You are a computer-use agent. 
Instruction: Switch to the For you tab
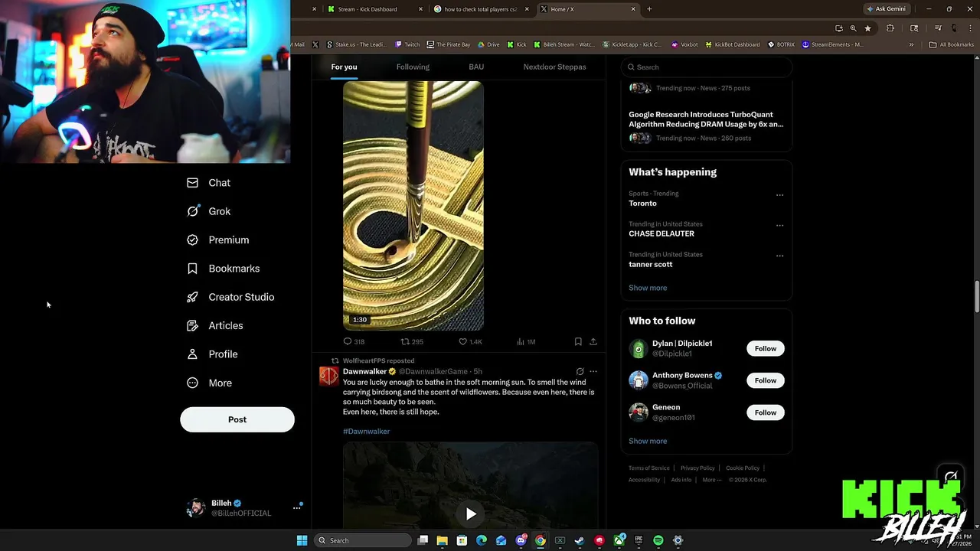[x=344, y=67]
